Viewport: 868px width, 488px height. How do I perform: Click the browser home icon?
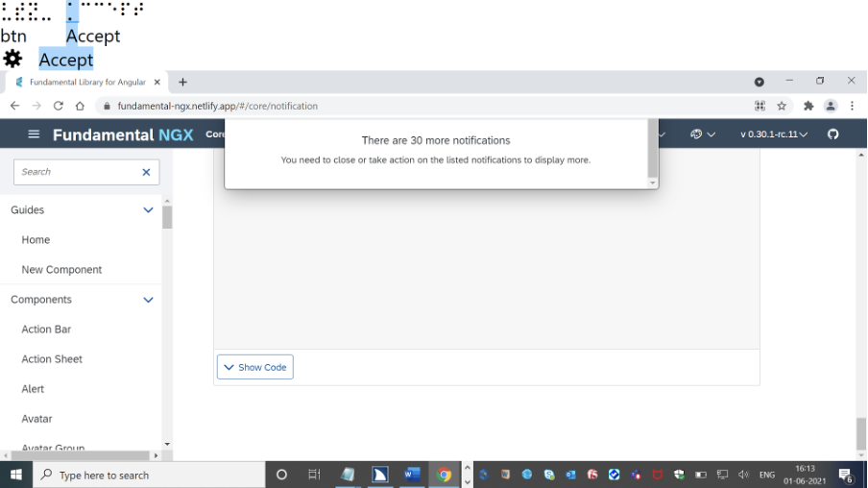pos(80,106)
